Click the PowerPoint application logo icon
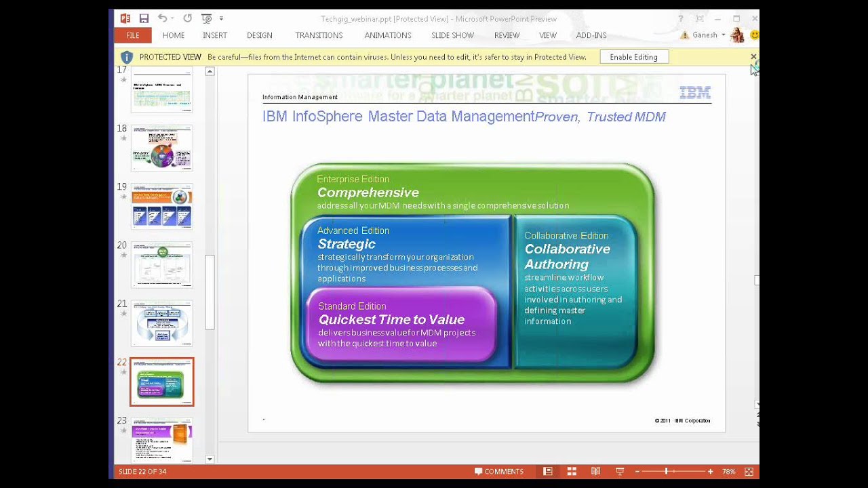 pyautogui.click(x=125, y=18)
